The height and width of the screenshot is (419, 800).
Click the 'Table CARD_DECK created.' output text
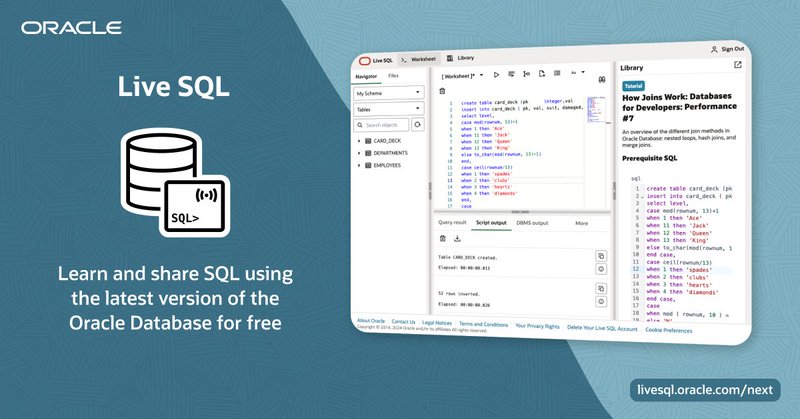[467, 257]
